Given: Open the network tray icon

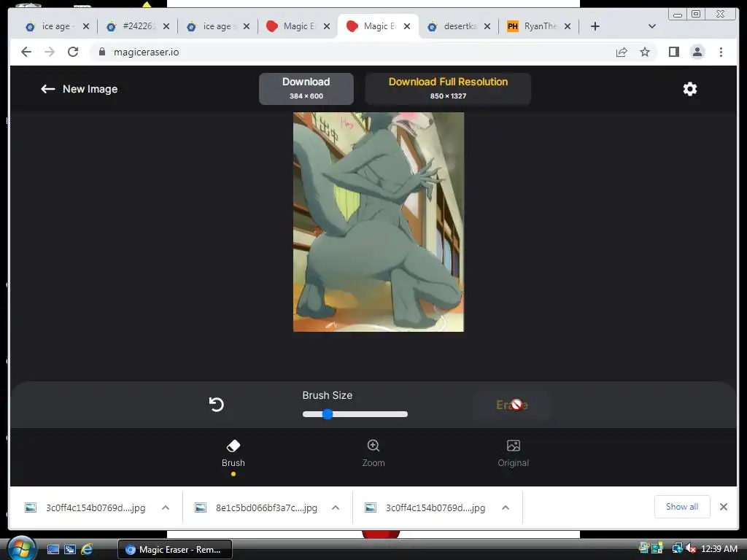Looking at the screenshot, I should point(677,548).
